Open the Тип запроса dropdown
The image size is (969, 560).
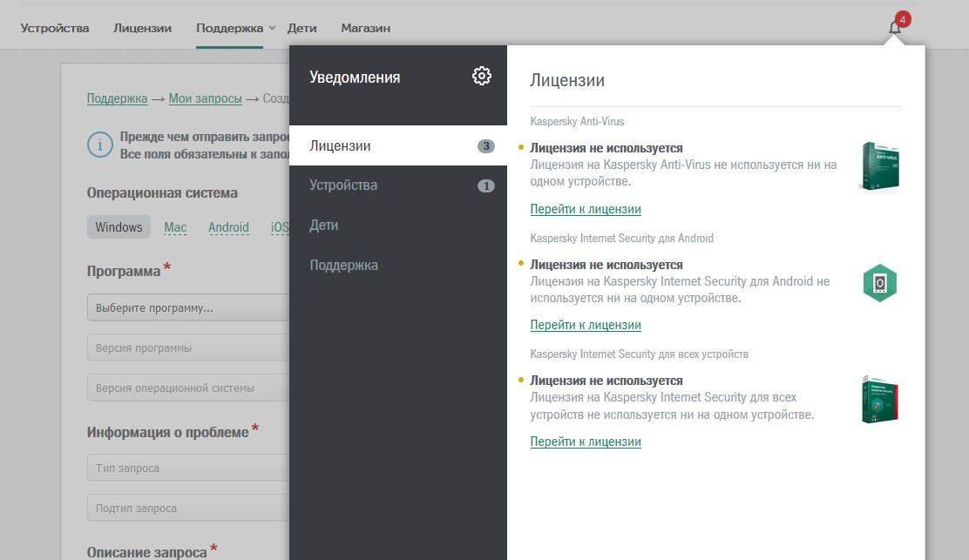(x=188, y=468)
